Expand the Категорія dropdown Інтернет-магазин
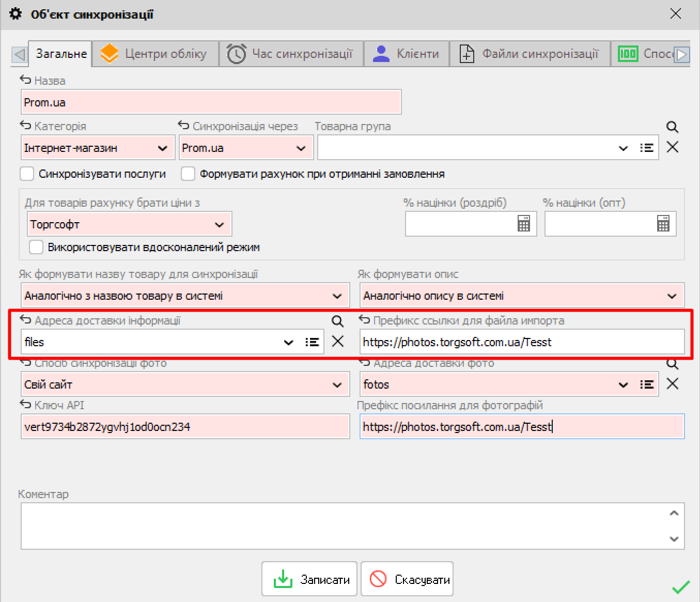This screenshot has height=602, width=700. [163, 148]
